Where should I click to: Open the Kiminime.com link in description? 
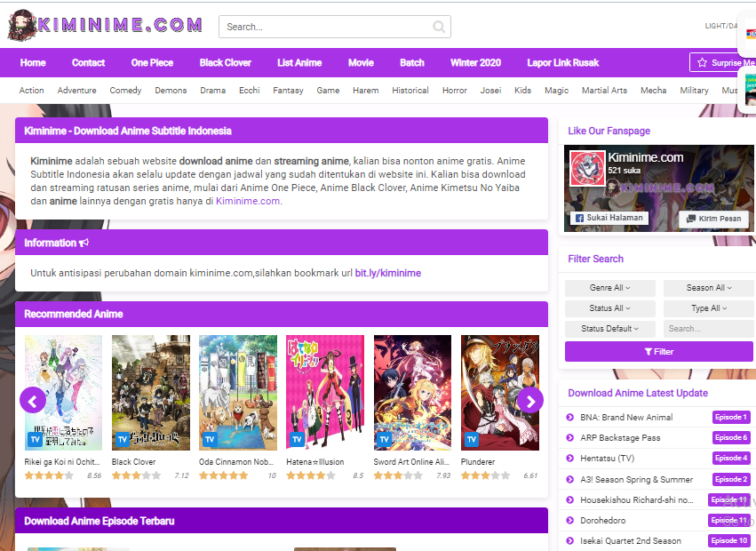248,201
